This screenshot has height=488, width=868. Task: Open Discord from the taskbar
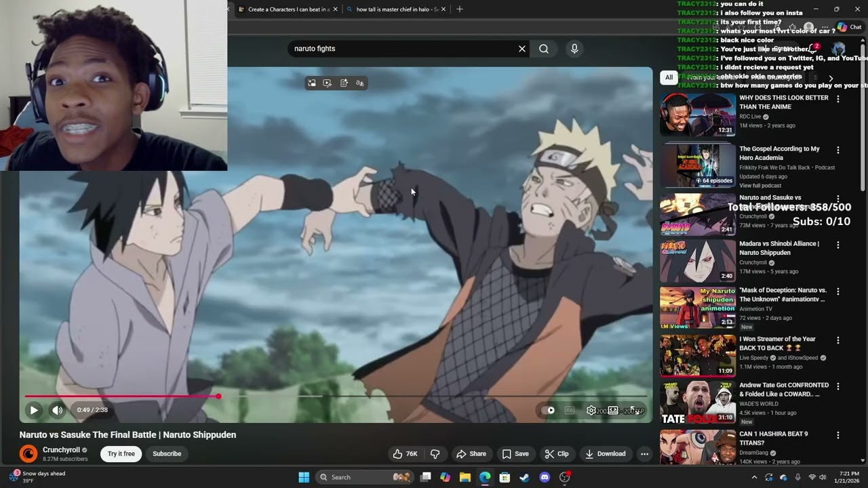[x=545, y=477]
